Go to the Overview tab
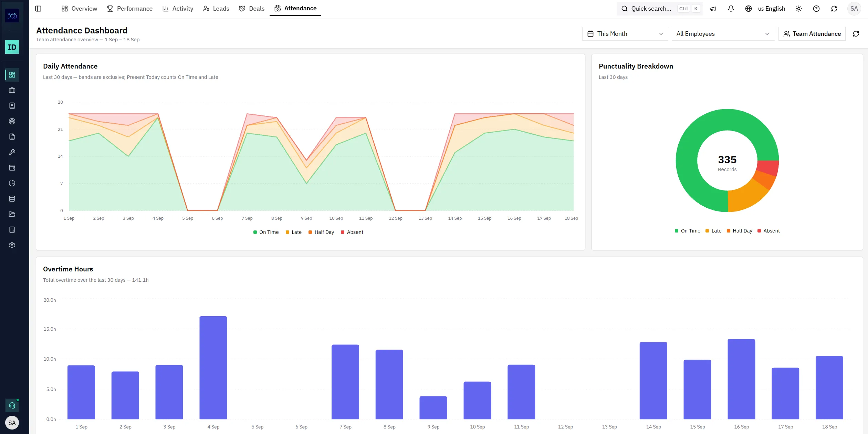 pyautogui.click(x=79, y=9)
